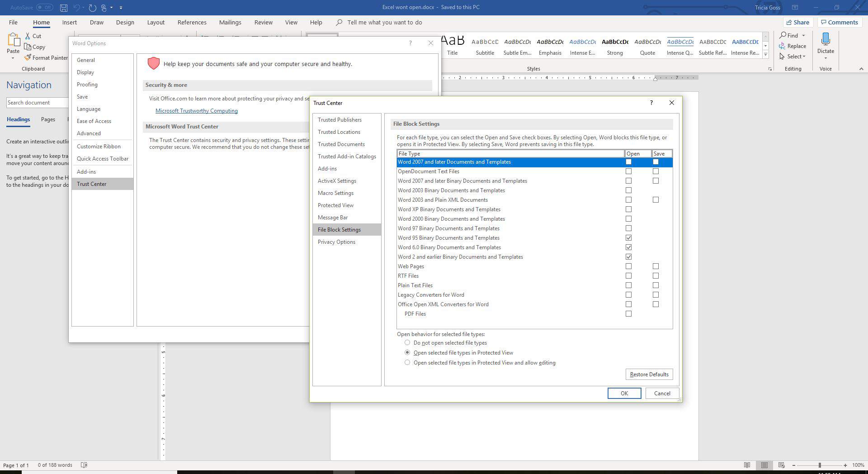
Task: Expand the Paste dropdown arrow
Action: tap(13, 58)
